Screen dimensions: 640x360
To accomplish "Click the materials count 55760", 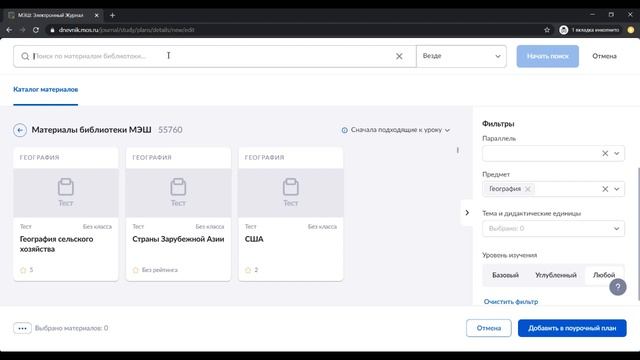I will click(170, 130).
